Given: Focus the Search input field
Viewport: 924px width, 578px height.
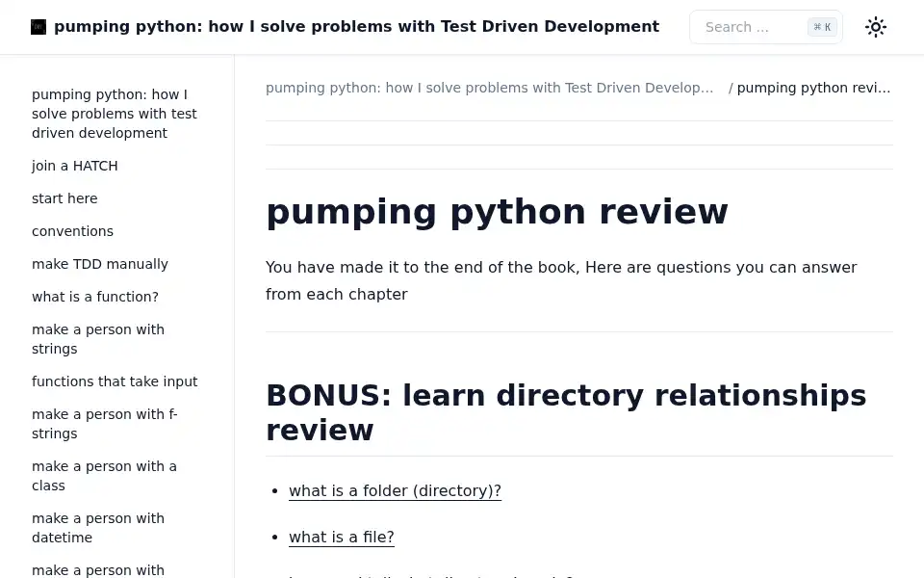Looking at the screenshot, I should coord(765,27).
